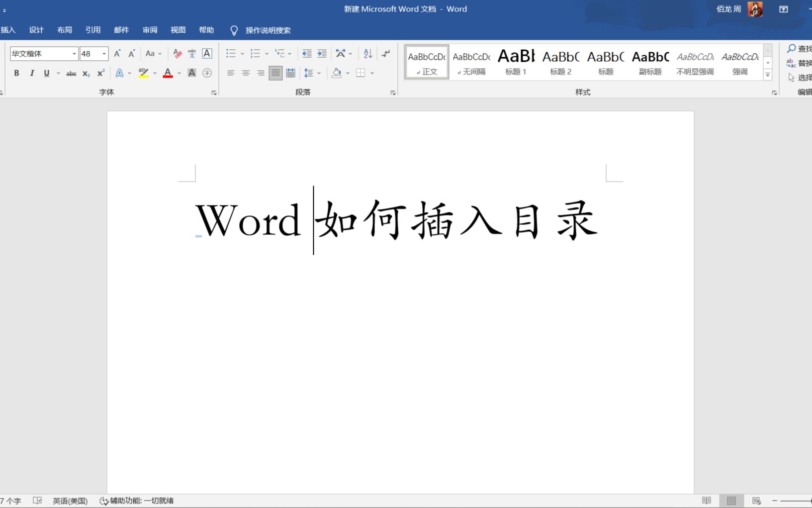Align text right
The image size is (812, 508).
[x=261, y=73]
